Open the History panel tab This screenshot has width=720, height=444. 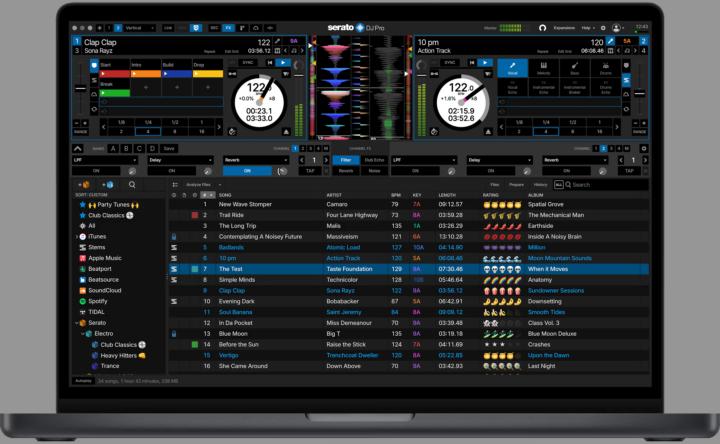[x=540, y=185]
